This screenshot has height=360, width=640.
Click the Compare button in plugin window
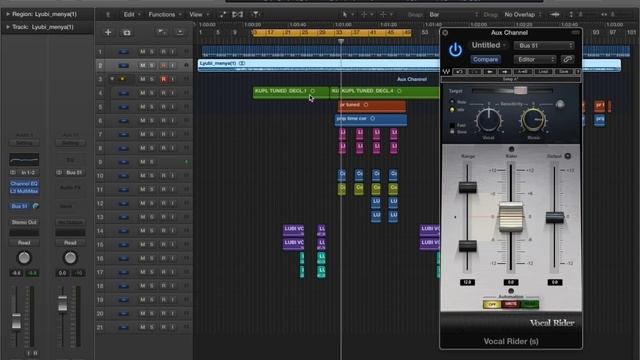tap(485, 60)
